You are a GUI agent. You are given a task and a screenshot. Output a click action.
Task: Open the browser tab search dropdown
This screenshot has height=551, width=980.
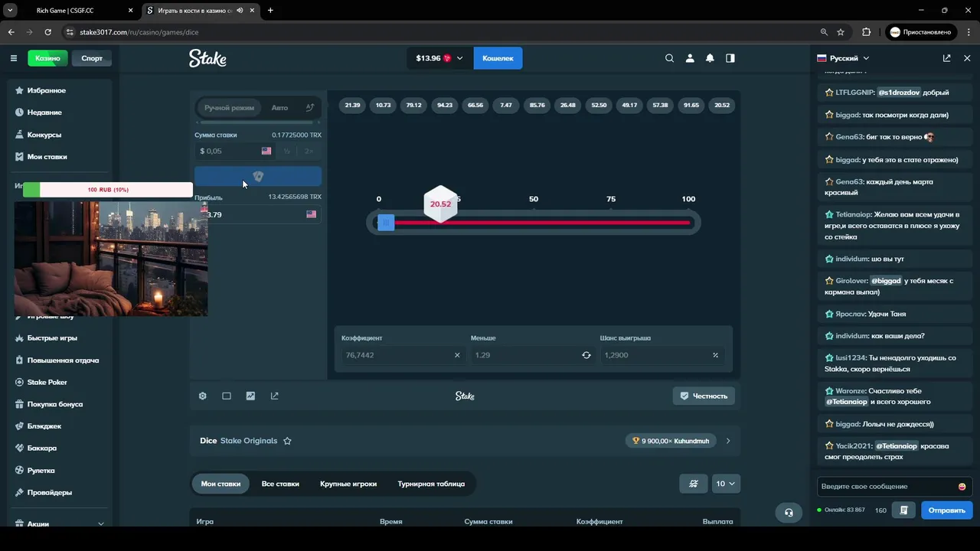coord(11,11)
